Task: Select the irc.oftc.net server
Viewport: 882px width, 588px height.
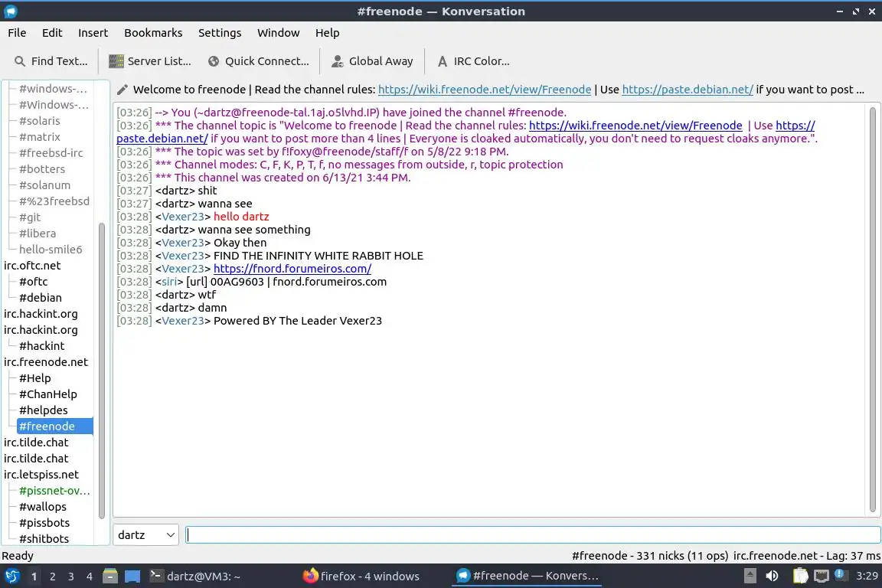Action: pos(32,266)
